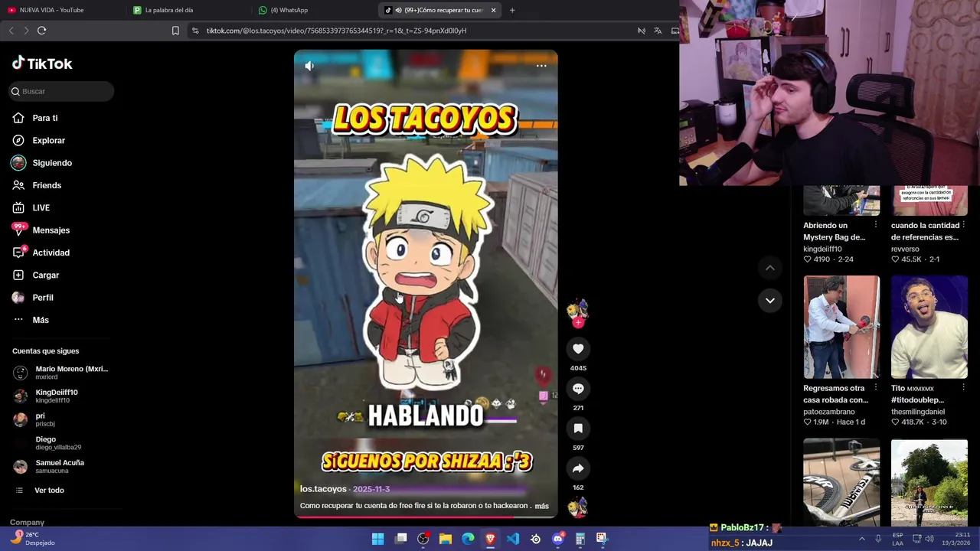The image size is (980, 551).
Task: Open Tito #titodoublep video thumbnail
Action: [x=929, y=327]
